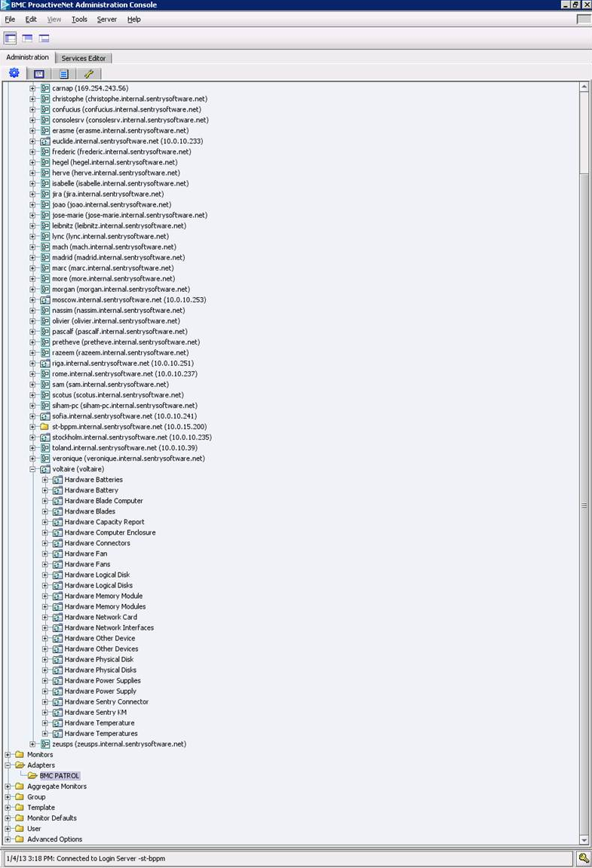Click the wrench icon tab

pyautogui.click(x=89, y=74)
